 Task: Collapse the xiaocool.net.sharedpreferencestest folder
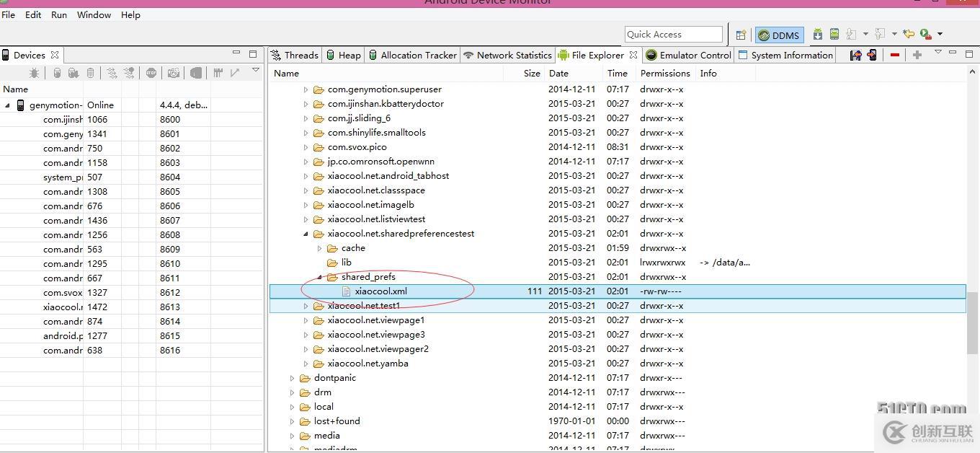coord(306,234)
